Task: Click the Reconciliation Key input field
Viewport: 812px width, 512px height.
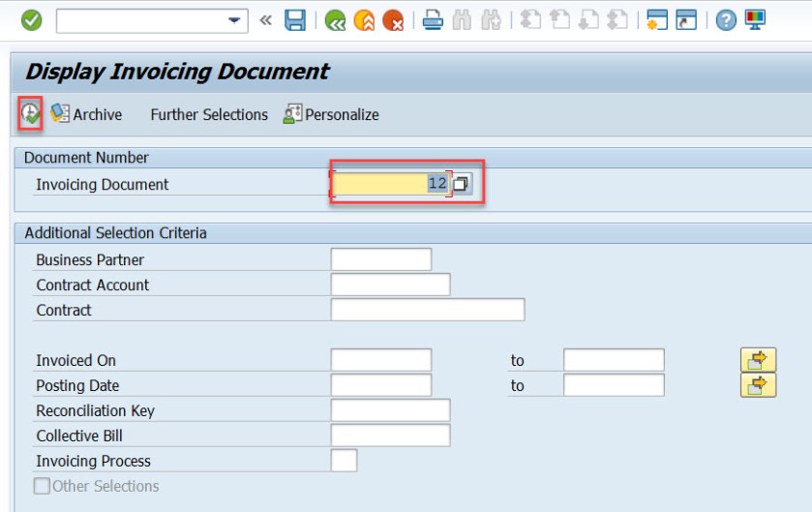Action: click(390, 410)
